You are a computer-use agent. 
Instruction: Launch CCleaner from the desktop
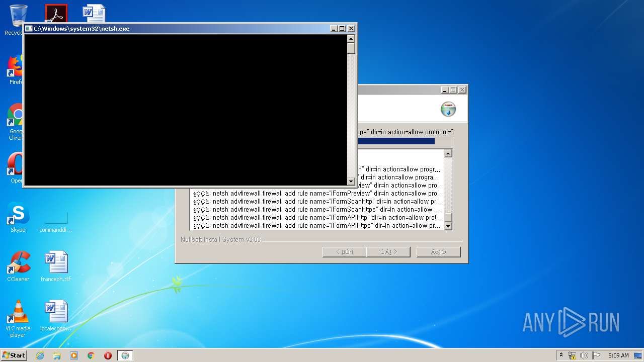tap(18, 267)
